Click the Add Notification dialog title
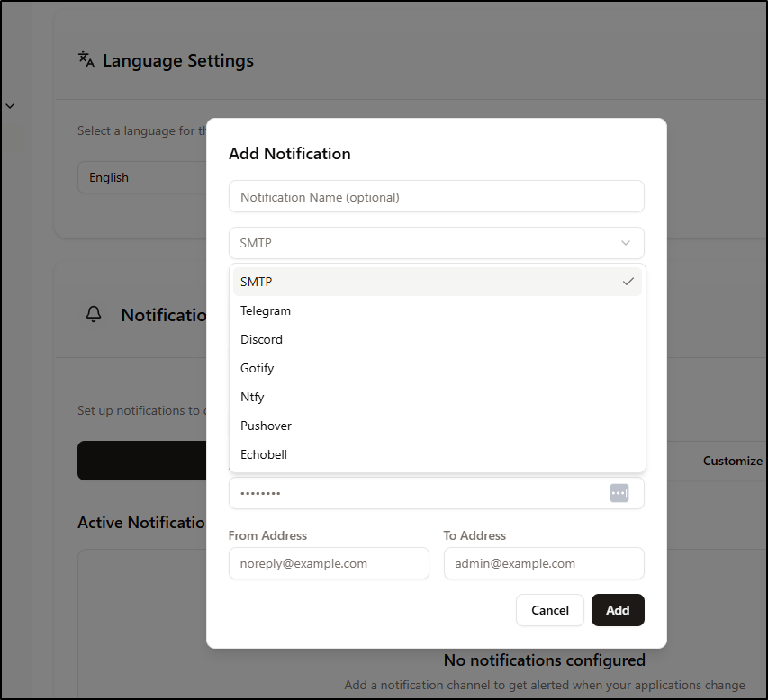The width and height of the screenshot is (768, 700). (290, 154)
